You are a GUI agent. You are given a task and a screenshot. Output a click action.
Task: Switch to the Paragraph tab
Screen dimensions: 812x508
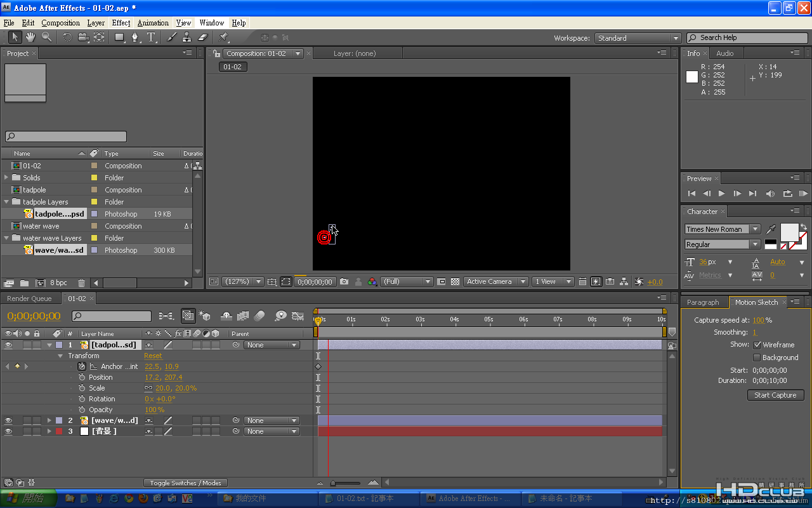[x=703, y=302]
